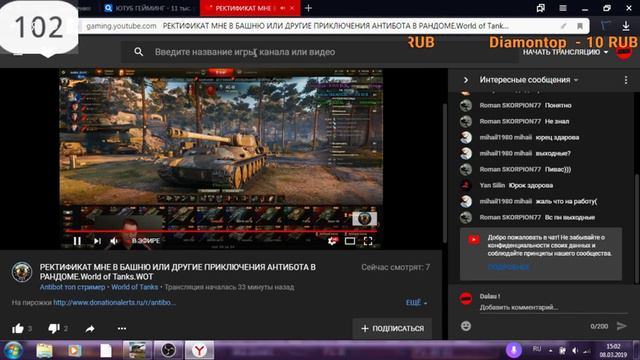Viewport: 640px width, 360px height.
Task: Open the donationalerts link
Action: [x=114, y=302]
